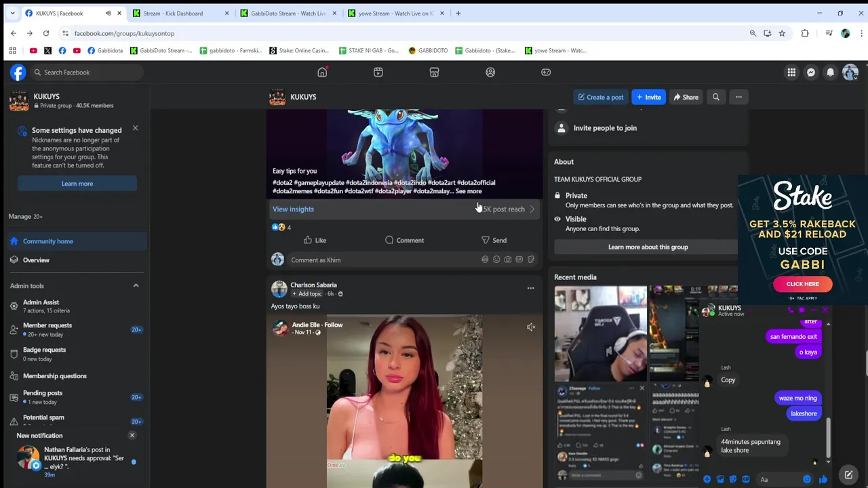Screen dimensions: 868x488
Task: Click the Search Facebook field
Action: [x=87, y=72]
